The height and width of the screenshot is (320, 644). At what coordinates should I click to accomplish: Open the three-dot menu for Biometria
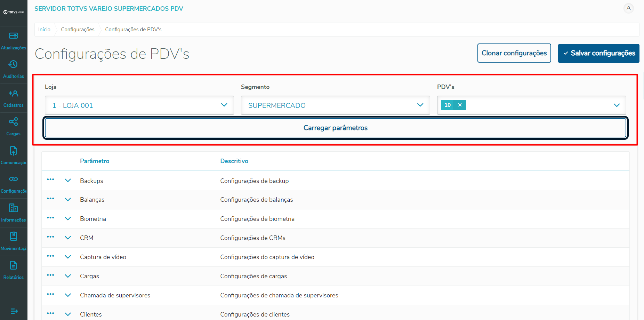pyautogui.click(x=50, y=218)
